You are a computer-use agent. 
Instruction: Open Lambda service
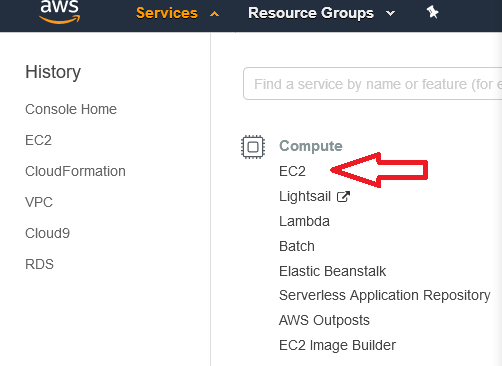pos(304,221)
